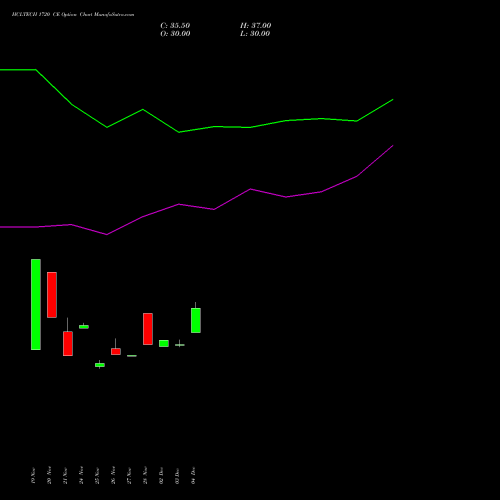500x500 pixels.
Task: Select the small green candle for 25 Nov
Action: [x=100, y=365]
